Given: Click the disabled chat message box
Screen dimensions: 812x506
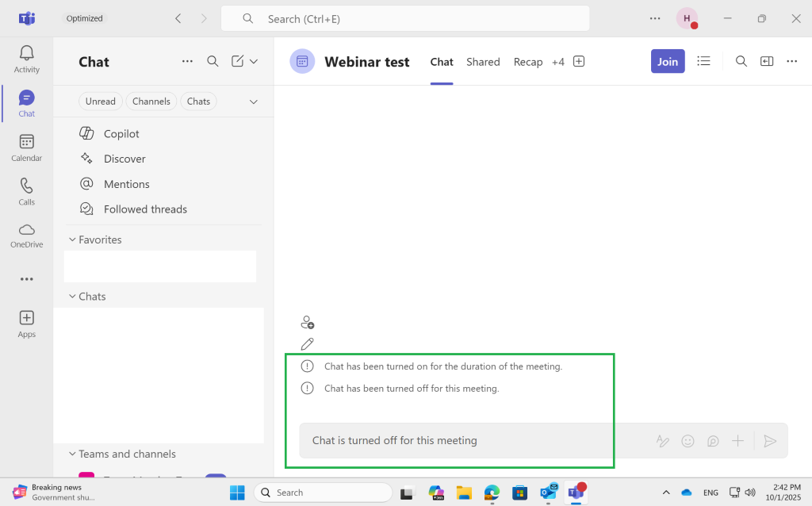Looking at the screenshot, I should [x=543, y=441].
